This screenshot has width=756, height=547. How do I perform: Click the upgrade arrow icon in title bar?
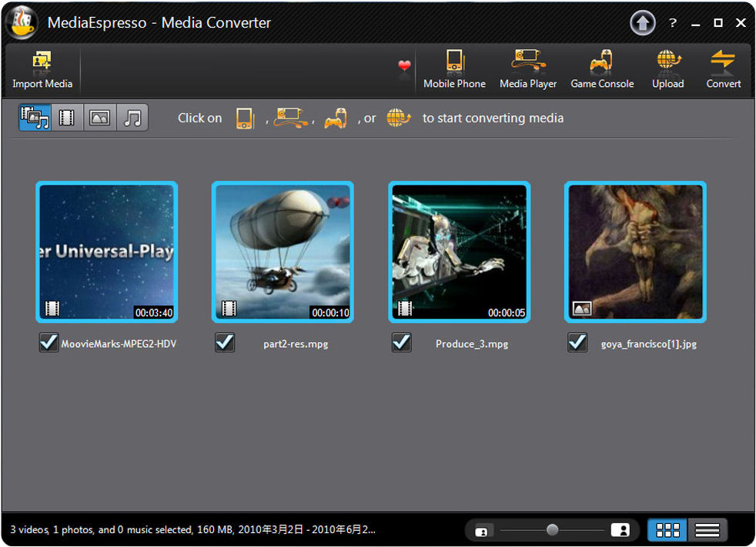click(642, 23)
